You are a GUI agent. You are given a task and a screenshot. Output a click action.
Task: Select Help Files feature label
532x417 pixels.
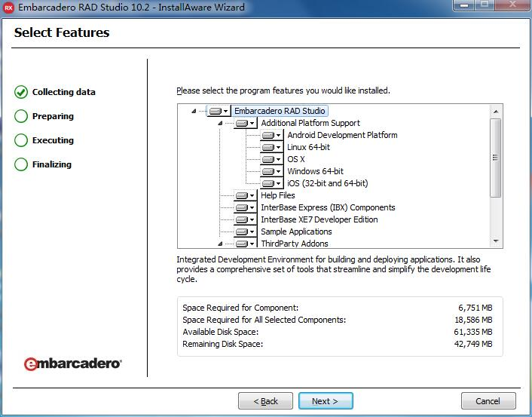[277, 195]
